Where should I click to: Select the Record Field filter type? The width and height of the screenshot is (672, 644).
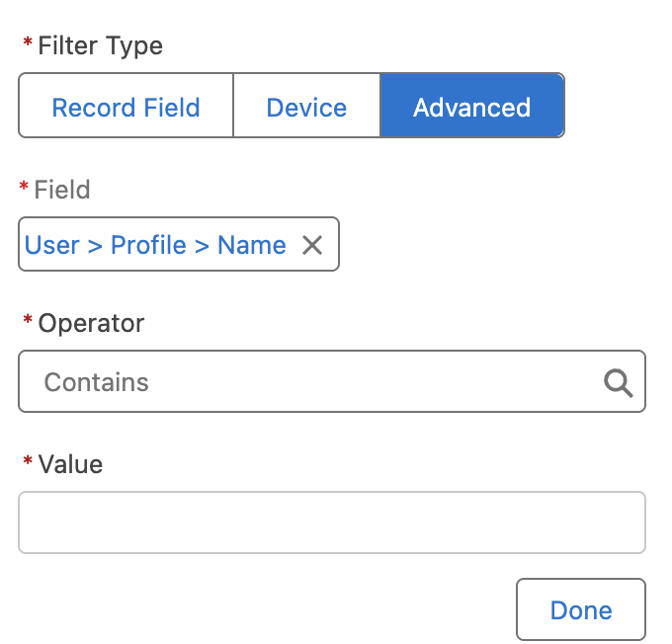pos(126,107)
